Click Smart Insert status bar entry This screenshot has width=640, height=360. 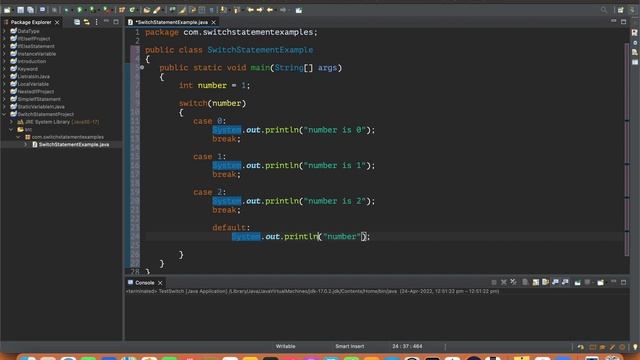tap(349, 346)
